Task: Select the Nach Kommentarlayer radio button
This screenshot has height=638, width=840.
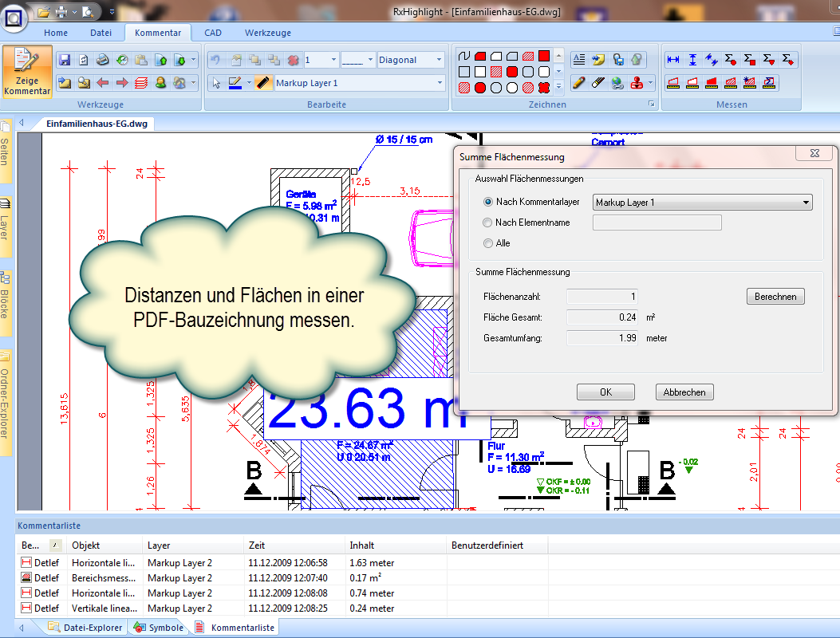Action: (x=488, y=203)
